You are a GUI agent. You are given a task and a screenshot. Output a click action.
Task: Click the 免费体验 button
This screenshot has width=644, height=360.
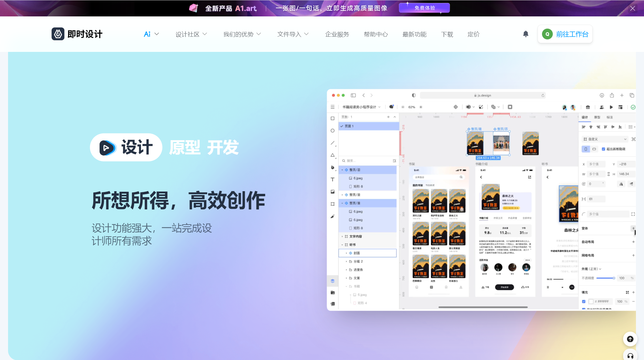tap(425, 8)
